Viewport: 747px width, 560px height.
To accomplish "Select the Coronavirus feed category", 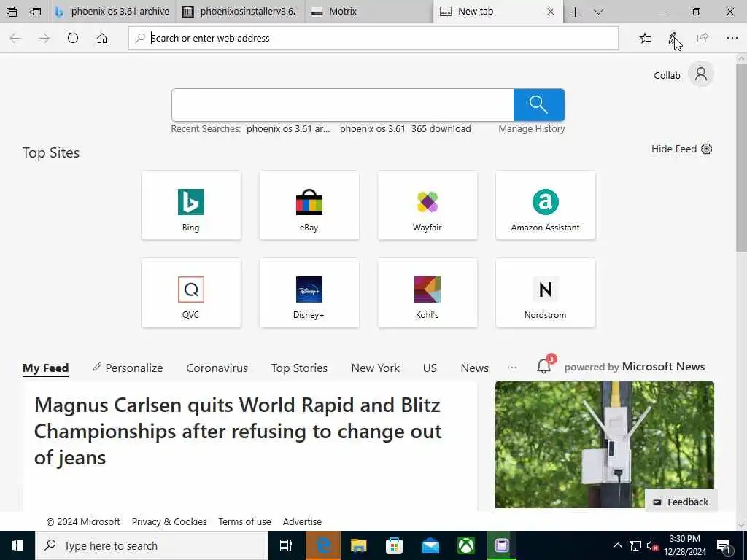I will point(217,368).
